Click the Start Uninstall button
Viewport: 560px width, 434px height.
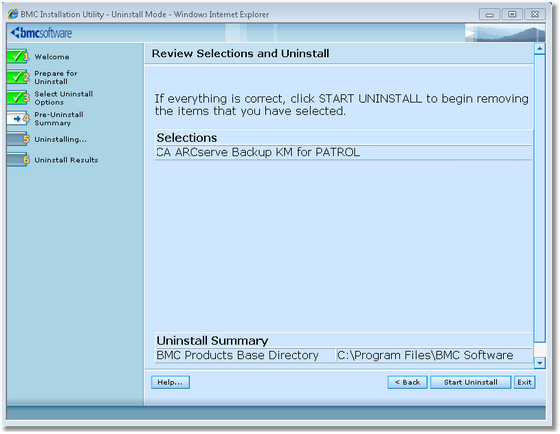(x=470, y=382)
